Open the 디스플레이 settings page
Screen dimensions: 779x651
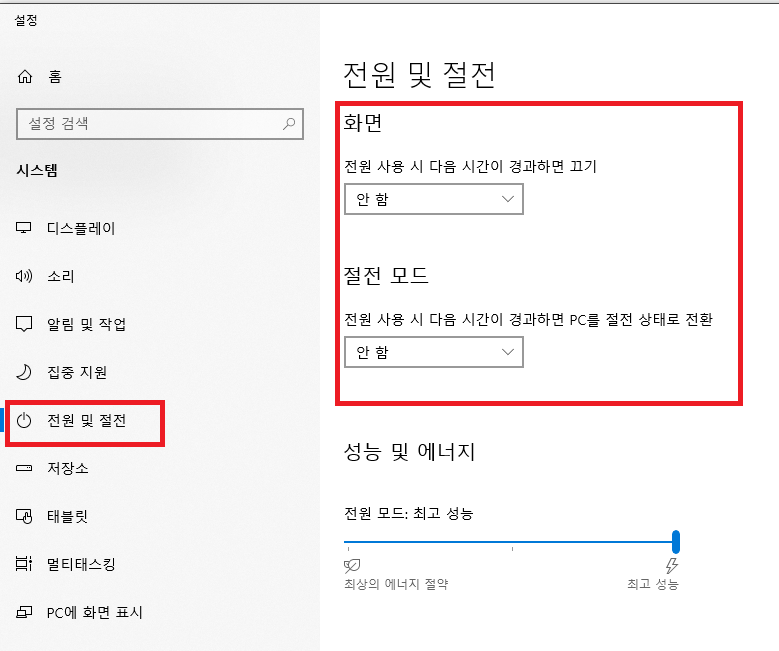tap(81, 228)
